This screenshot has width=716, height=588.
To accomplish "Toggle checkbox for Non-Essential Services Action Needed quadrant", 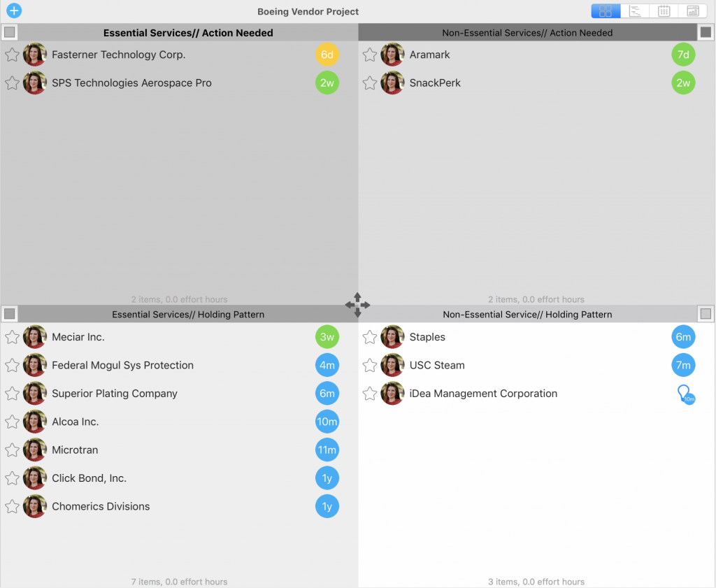I will pyautogui.click(x=706, y=32).
